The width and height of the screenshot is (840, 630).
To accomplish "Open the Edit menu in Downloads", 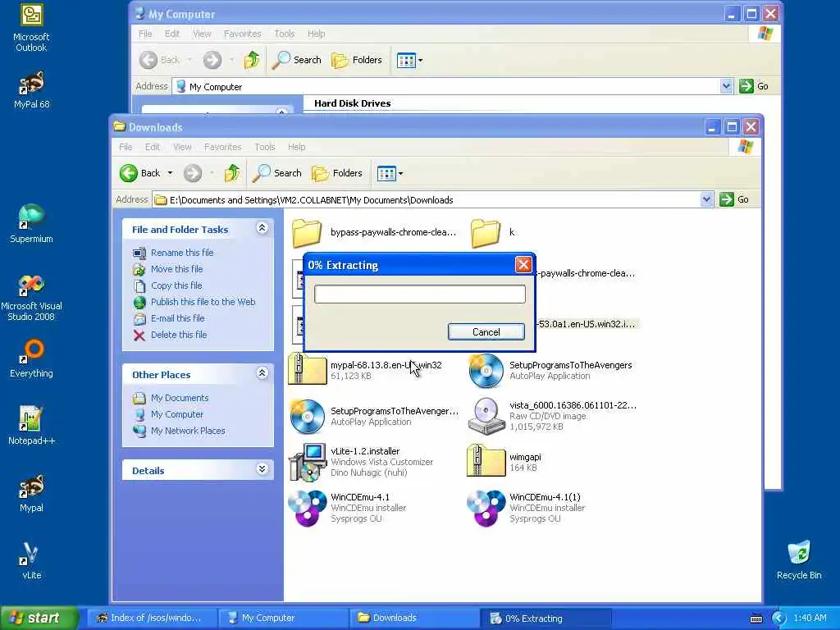I will click(x=152, y=147).
